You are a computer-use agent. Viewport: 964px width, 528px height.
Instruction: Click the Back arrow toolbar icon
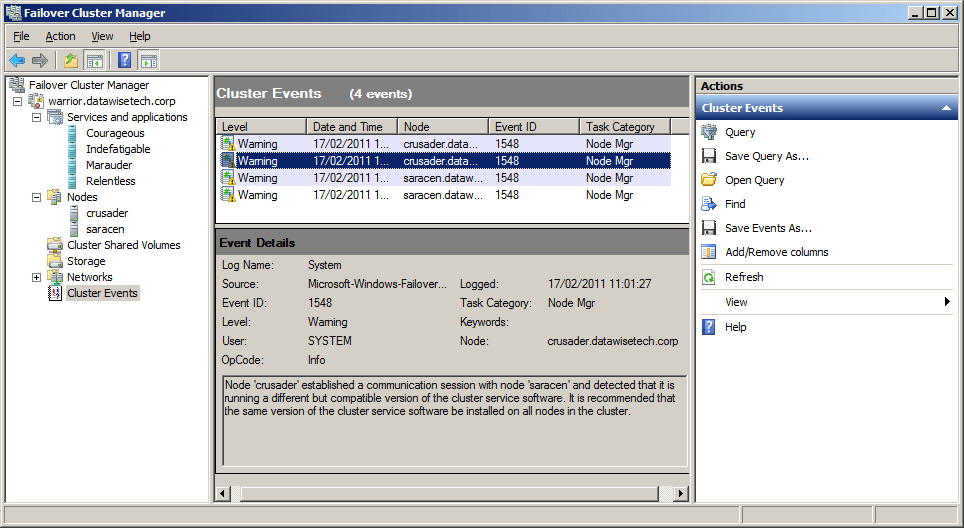tap(17, 60)
